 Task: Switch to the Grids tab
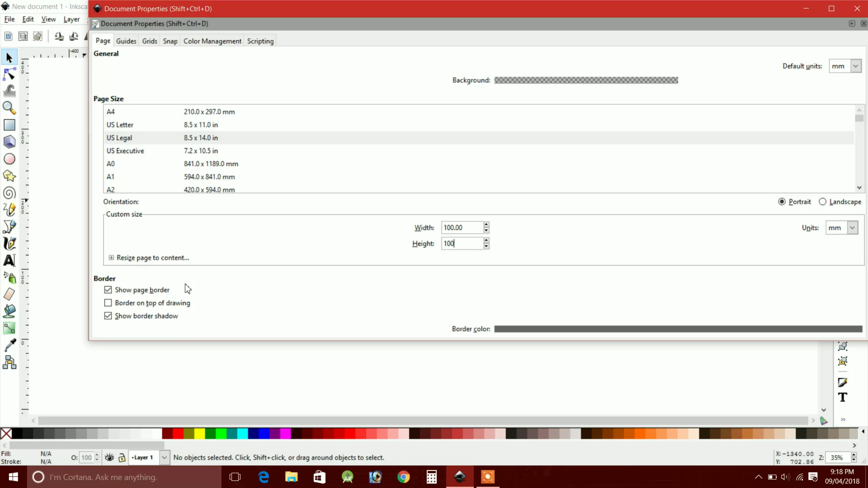pos(150,41)
